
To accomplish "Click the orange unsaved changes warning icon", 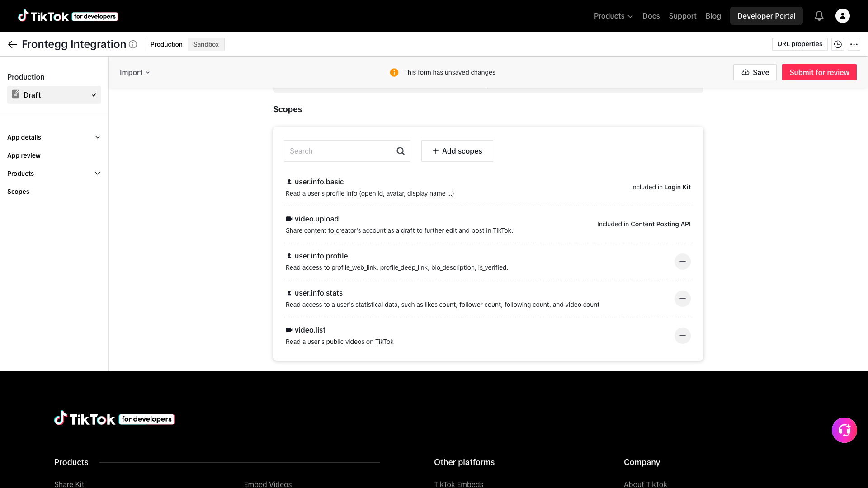I will click(394, 72).
